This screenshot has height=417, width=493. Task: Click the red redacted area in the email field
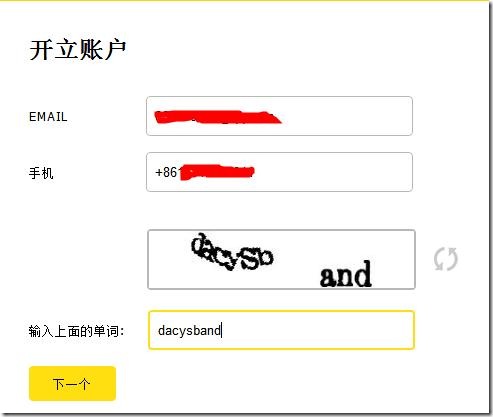click(217, 117)
